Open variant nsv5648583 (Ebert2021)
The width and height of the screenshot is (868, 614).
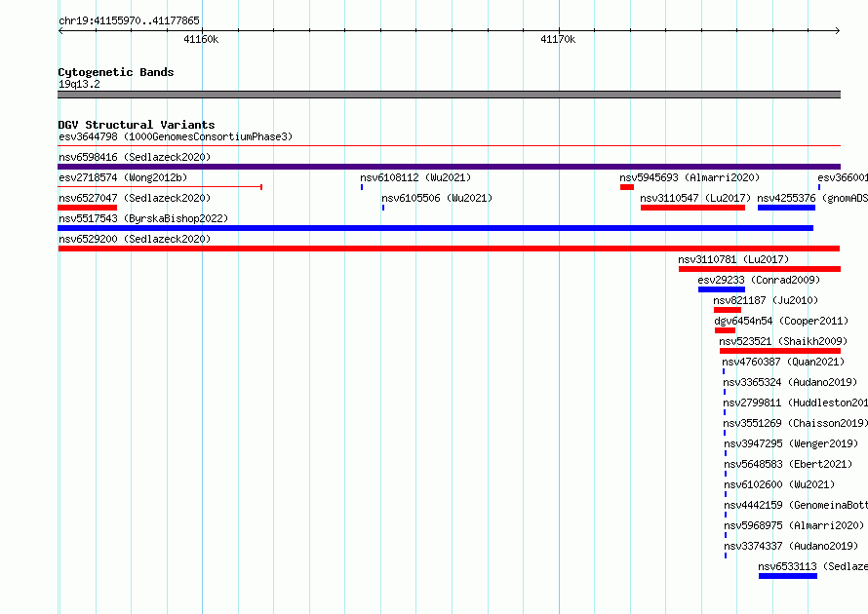click(788, 464)
